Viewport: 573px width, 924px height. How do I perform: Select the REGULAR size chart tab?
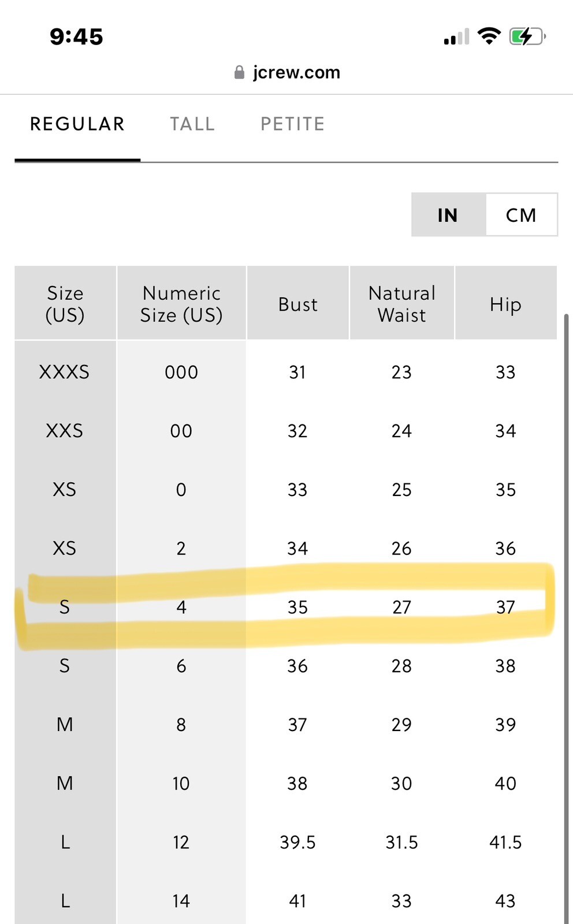(77, 124)
